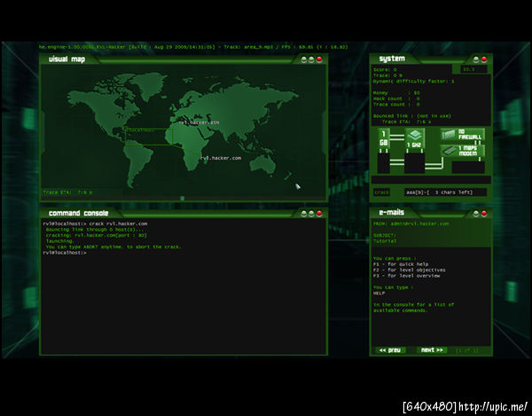The width and height of the screenshot is (532, 416).
Task: Click the Tutorial subject in e-mails panel
Action: pos(385,241)
